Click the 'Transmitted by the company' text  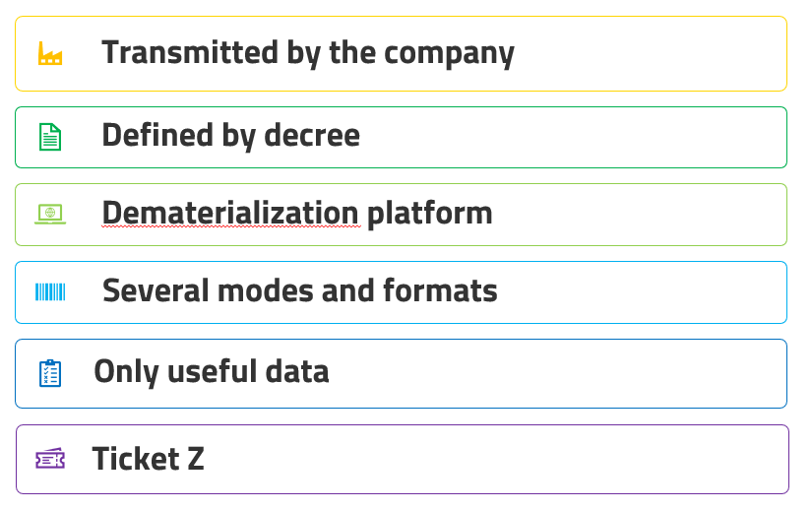click(x=308, y=53)
